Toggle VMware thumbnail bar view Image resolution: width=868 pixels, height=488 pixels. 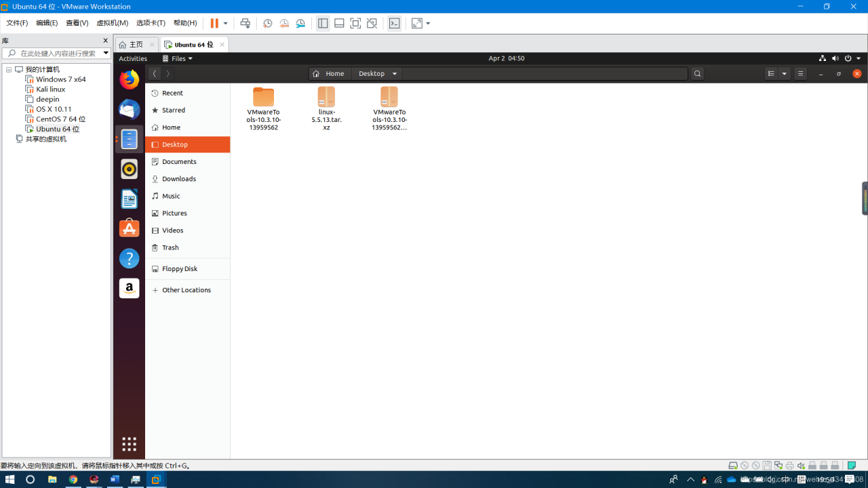339,23
